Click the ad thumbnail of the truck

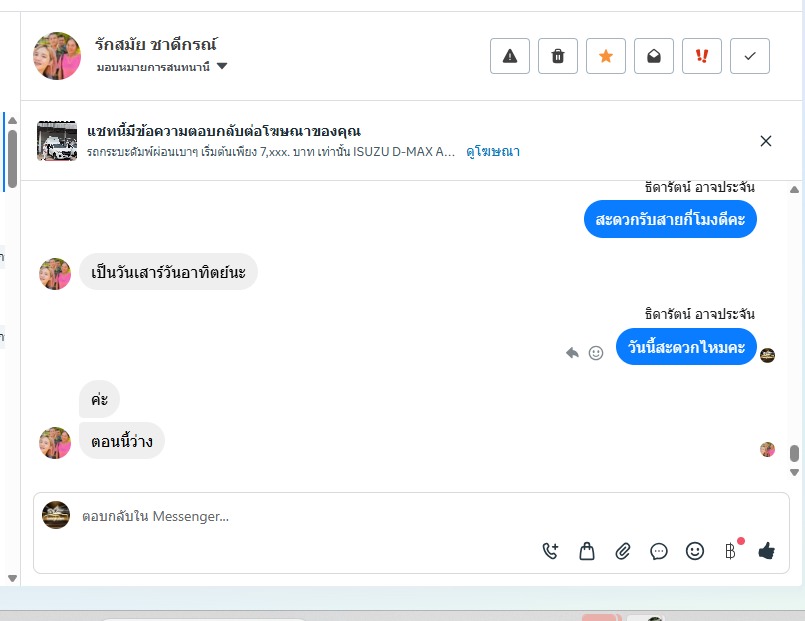point(57,141)
